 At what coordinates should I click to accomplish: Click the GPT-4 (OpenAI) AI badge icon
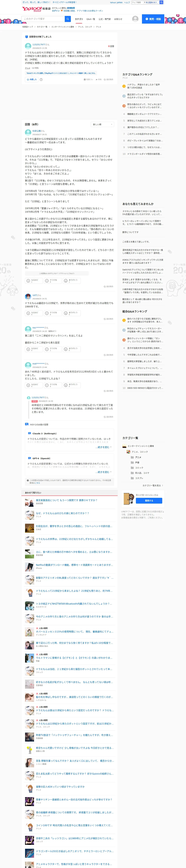coord(29,458)
